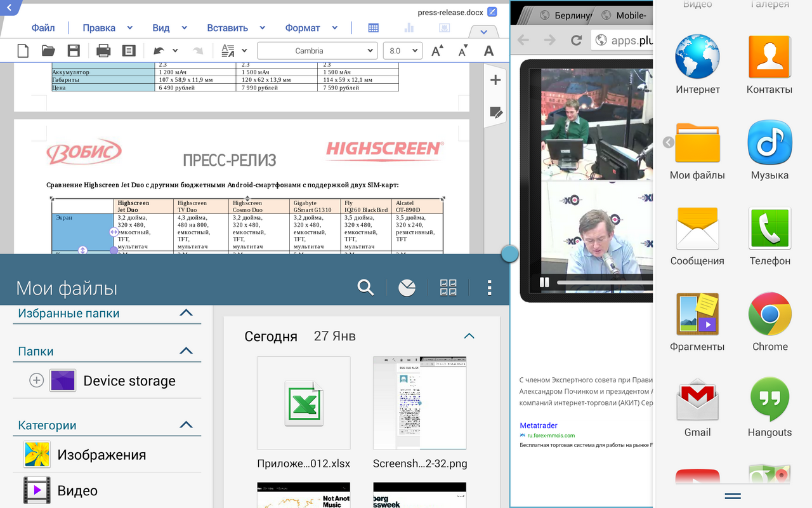Open the storage usage pie chart icon
Image resolution: width=812 pixels, height=508 pixels.
407,288
